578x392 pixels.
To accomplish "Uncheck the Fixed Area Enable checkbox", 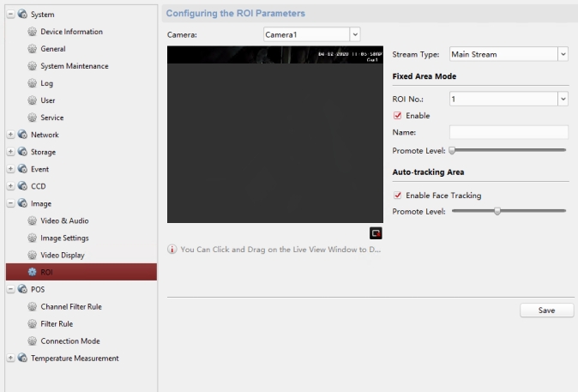I will tap(398, 116).
